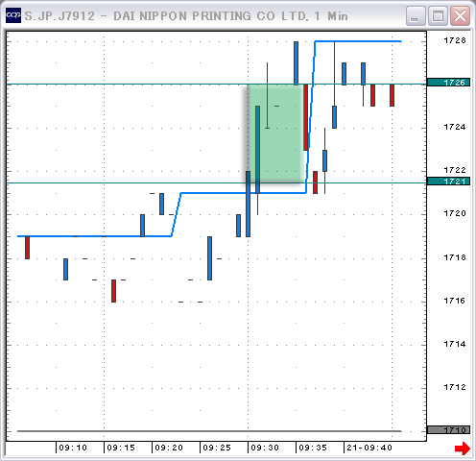
Task: Click the 1722 price scale label
Action: (x=455, y=170)
